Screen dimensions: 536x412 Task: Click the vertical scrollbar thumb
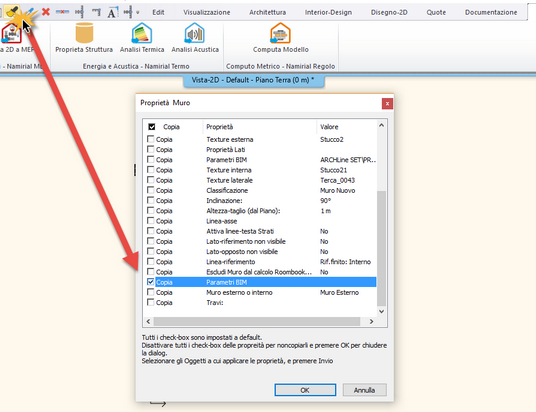point(381,248)
